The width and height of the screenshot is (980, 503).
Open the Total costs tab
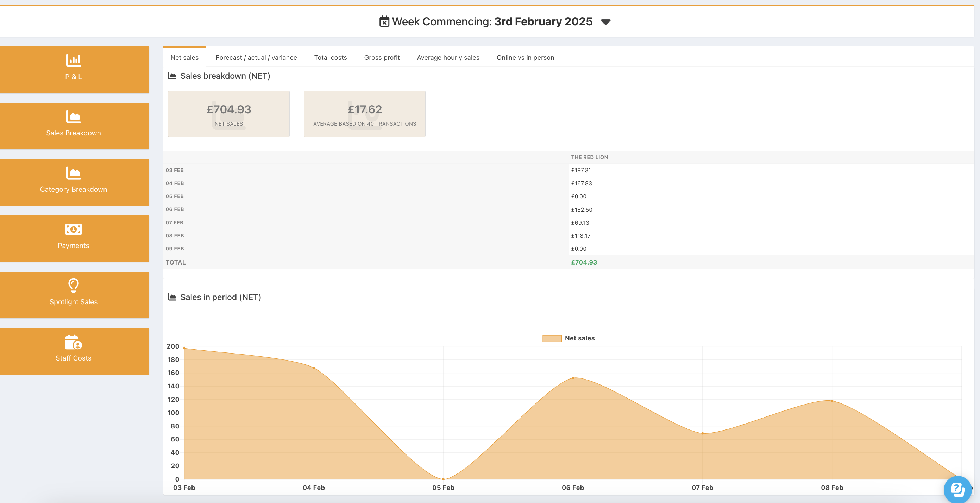click(x=330, y=57)
